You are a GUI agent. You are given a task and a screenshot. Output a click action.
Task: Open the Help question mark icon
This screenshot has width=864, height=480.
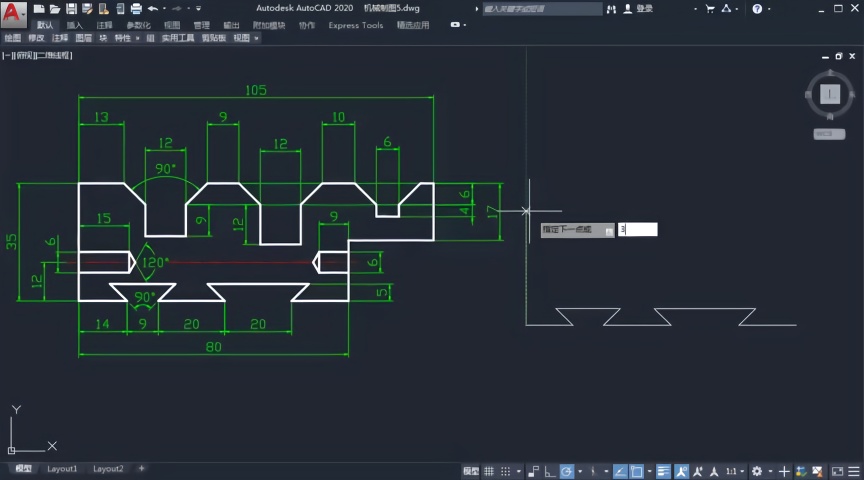(x=757, y=9)
